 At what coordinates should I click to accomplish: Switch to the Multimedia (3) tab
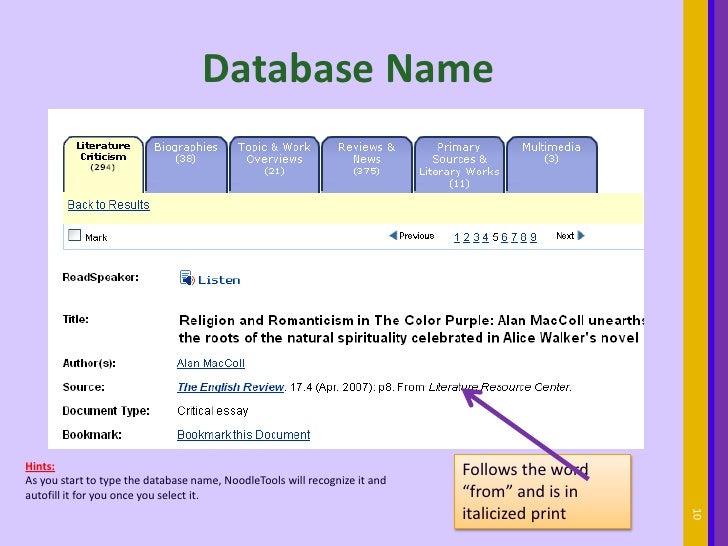551,164
